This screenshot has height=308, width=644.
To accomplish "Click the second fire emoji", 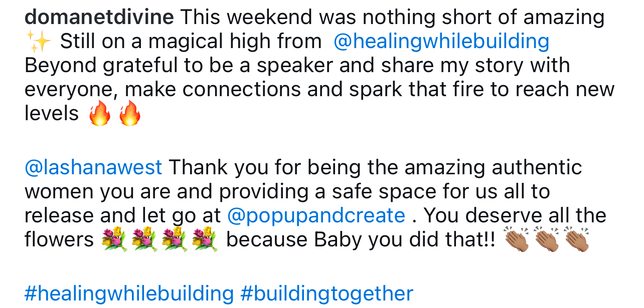I will pyautogui.click(x=129, y=114).
